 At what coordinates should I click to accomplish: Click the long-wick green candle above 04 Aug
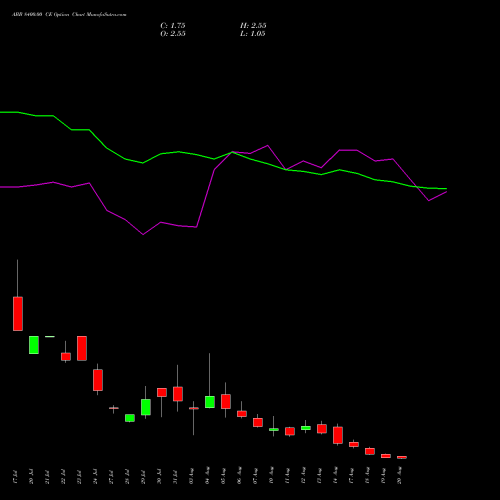(x=210, y=402)
